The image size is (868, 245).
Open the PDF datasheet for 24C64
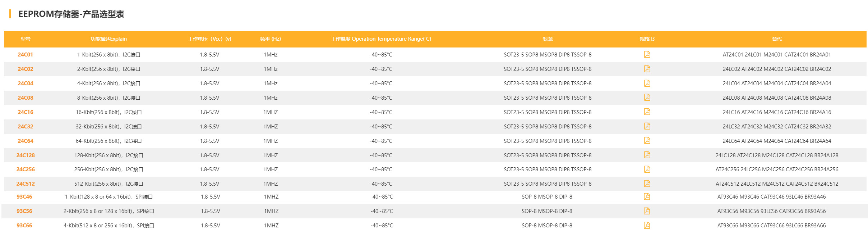click(647, 141)
